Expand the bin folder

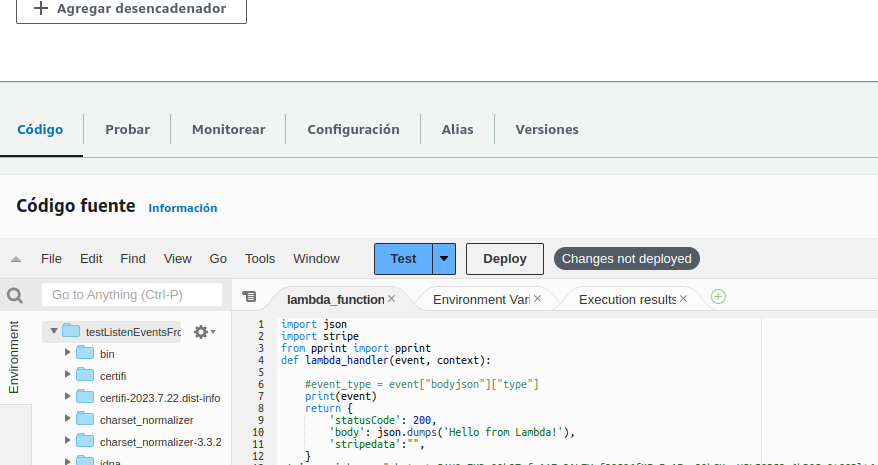[x=68, y=352]
